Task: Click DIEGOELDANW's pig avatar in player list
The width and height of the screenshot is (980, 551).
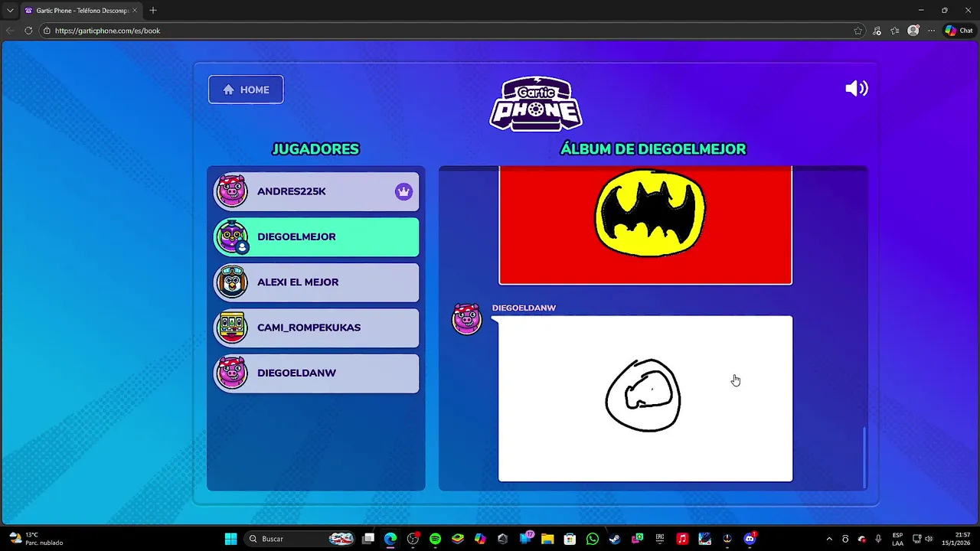Action: click(232, 373)
